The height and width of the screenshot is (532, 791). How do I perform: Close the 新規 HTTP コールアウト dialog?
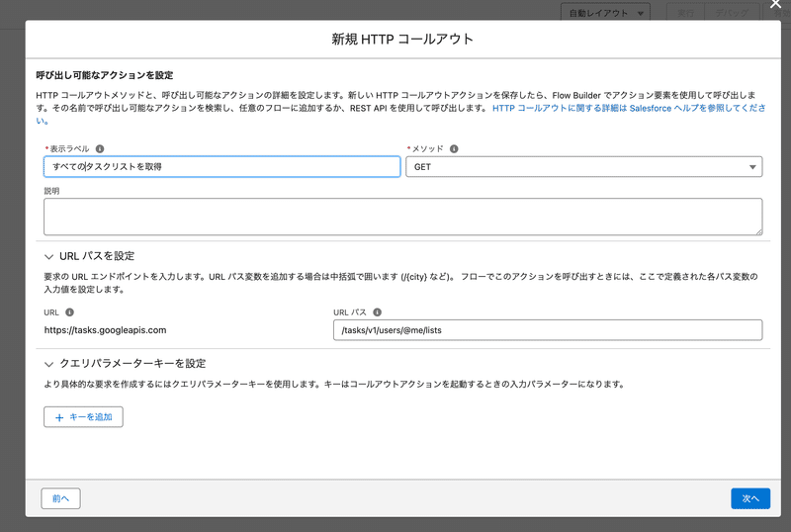click(x=775, y=5)
